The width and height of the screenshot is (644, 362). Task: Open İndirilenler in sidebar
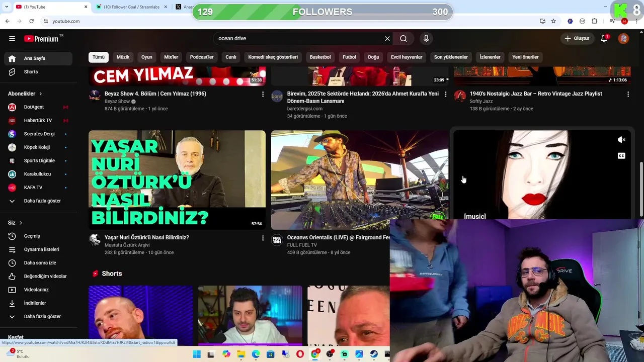(x=38, y=303)
